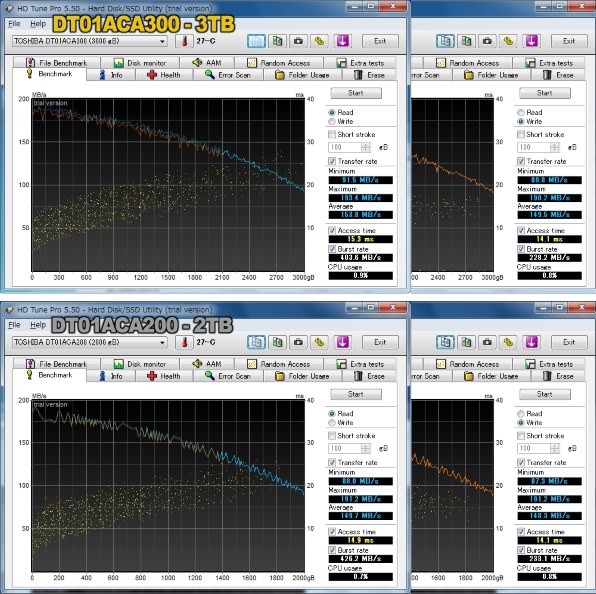Open Health tab in DT01ACA300 window
596x594 pixels.
pos(164,75)
